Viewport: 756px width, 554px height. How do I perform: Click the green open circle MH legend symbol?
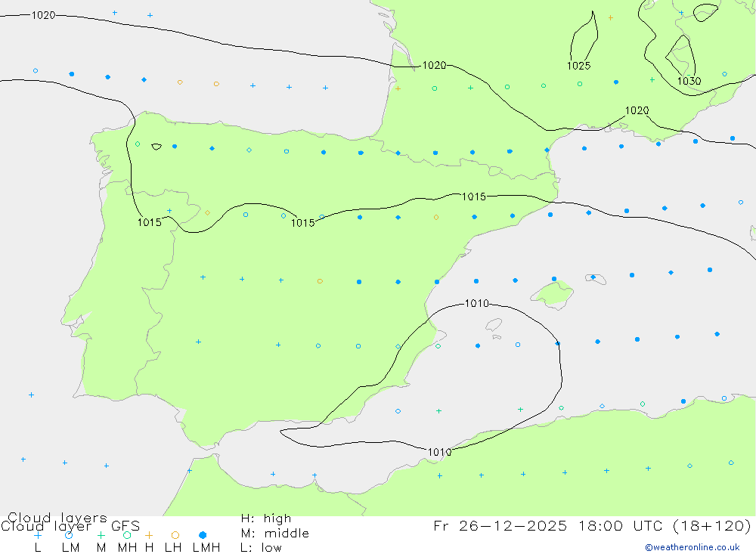(x=127, y=535)
